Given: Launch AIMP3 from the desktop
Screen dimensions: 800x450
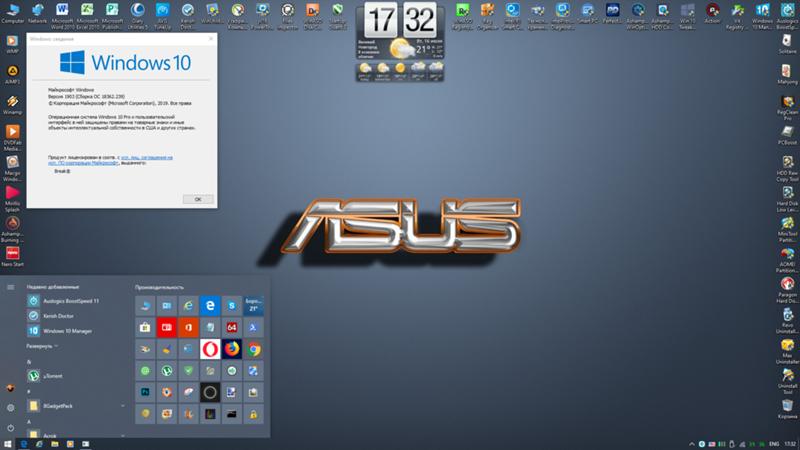Looking at the screenshot, I should point(12,74).
